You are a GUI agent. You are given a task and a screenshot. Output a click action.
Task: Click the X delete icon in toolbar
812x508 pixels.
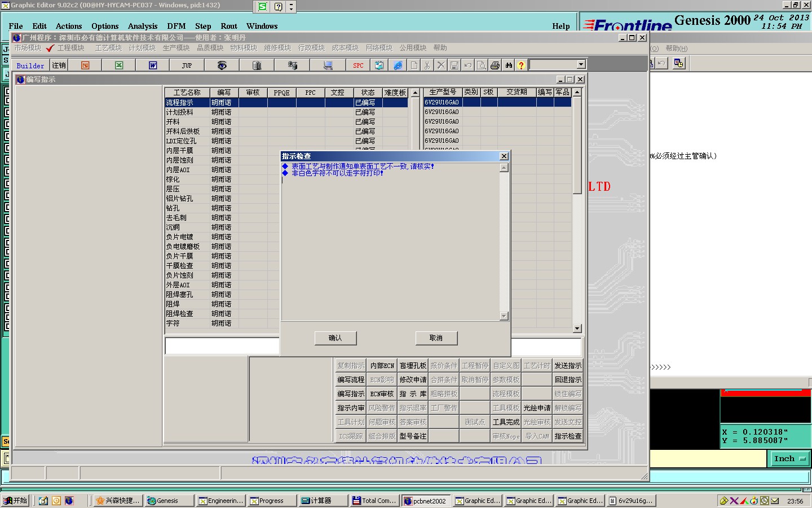(441, 65)
